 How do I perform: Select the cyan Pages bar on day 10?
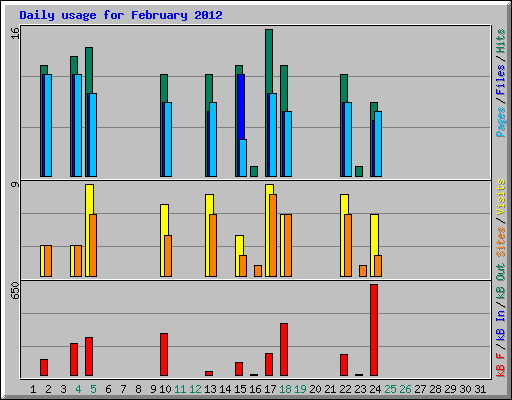pos(168,139)
